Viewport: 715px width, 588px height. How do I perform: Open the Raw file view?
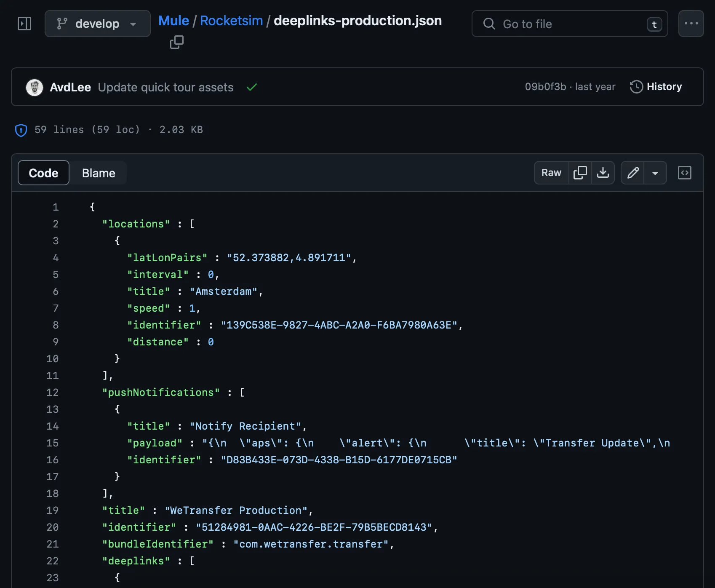point(551,173)
